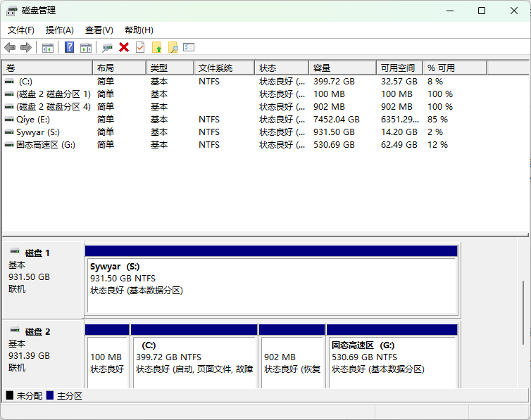Click the 2 % available cell

[x=435, y=132]
